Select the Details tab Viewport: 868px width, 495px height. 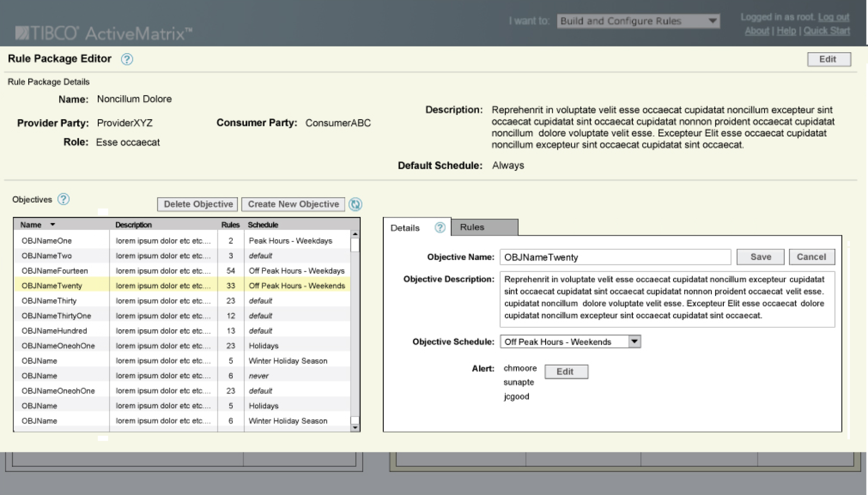(405, 228)
